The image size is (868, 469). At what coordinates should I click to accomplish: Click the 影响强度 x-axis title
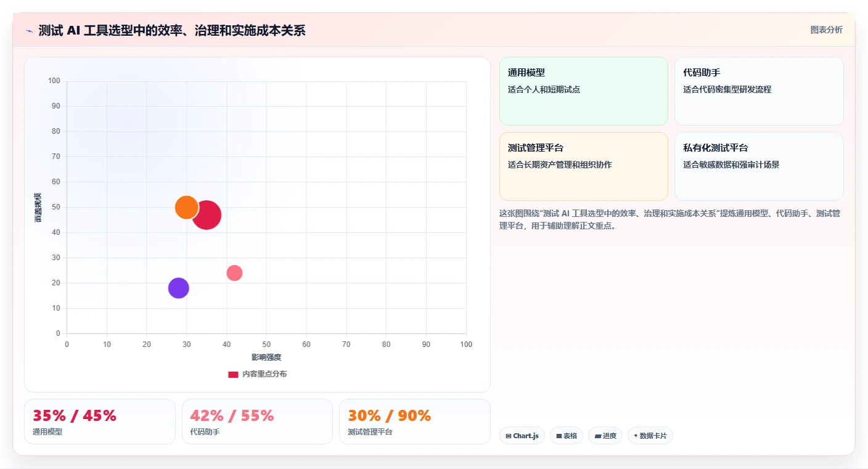[266, 357]
